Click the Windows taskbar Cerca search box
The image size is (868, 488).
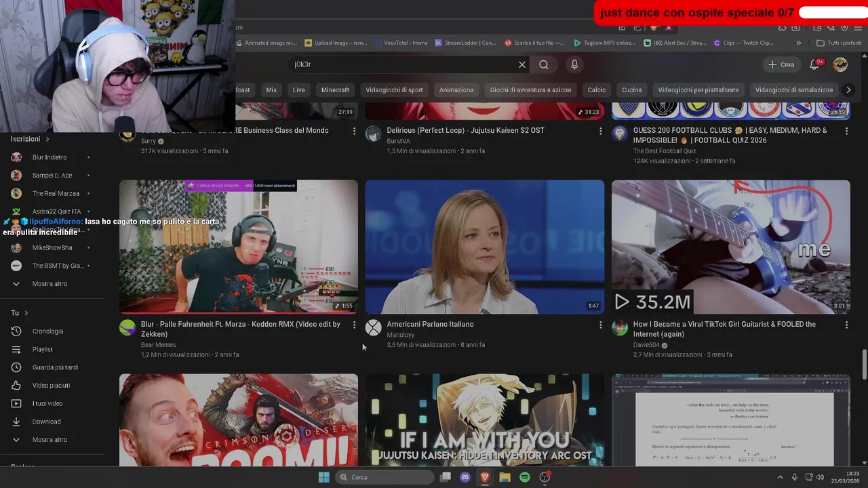tap(384, 477)
